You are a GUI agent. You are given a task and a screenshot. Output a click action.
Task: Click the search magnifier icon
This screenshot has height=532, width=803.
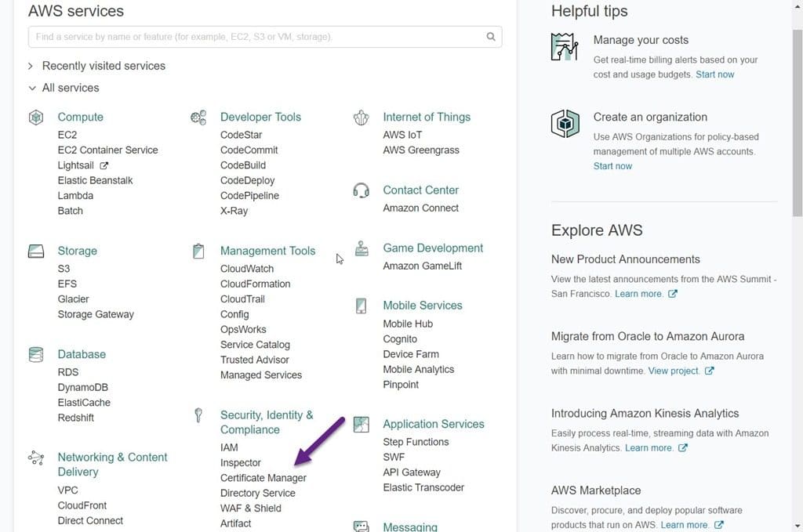(491, 37)
